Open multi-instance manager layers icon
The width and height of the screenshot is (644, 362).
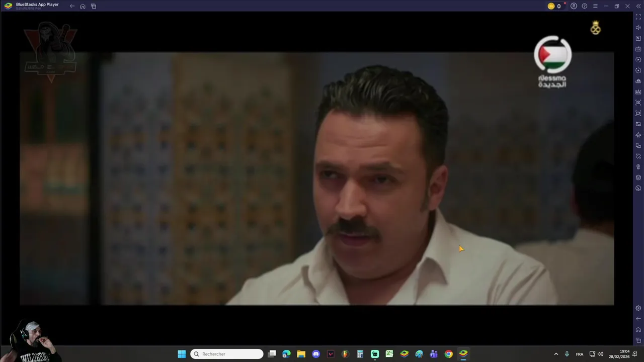click(x=638, y=177)
